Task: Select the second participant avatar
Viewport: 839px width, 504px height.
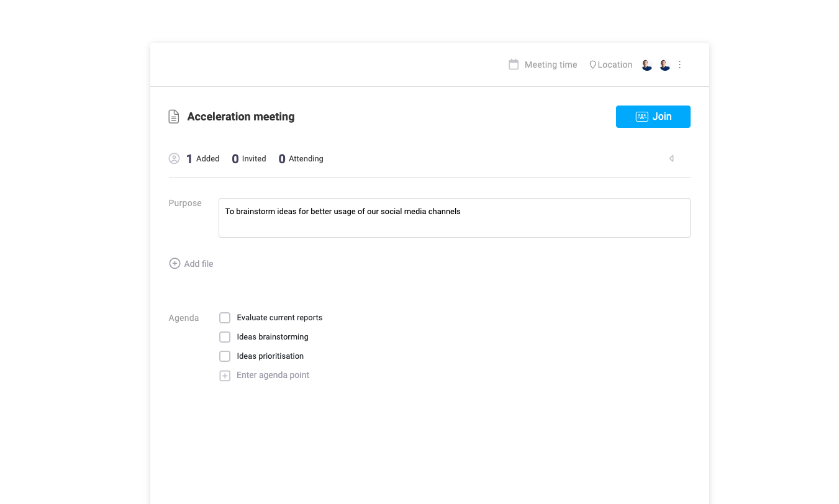Action: [x=664, y=65]
